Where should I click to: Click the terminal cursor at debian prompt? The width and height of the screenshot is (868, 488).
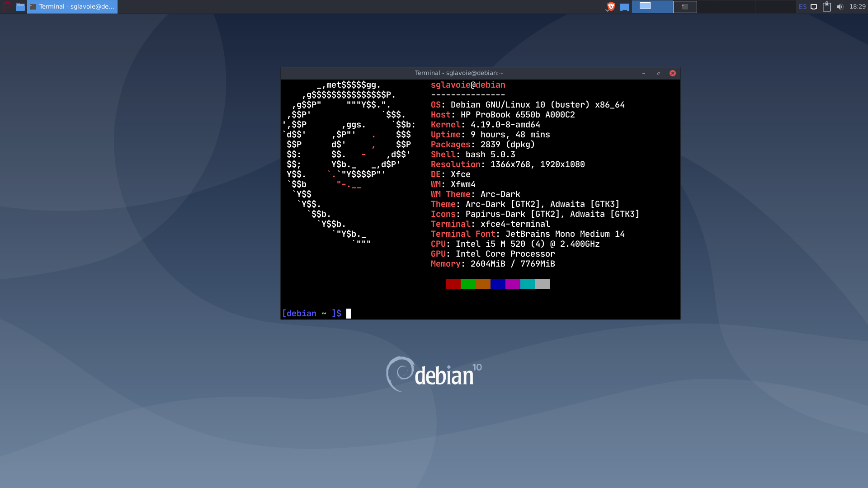(x=349, y=314)
